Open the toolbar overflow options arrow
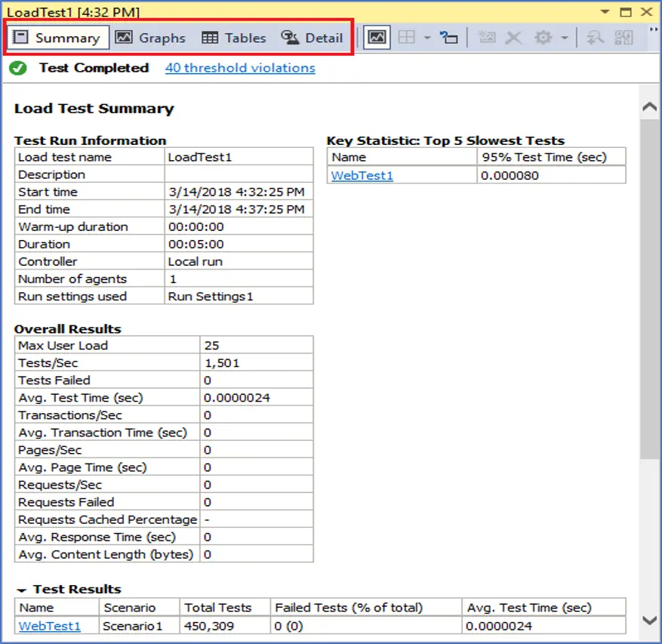The width and height of the screenshot is (662, 644). 653,30
